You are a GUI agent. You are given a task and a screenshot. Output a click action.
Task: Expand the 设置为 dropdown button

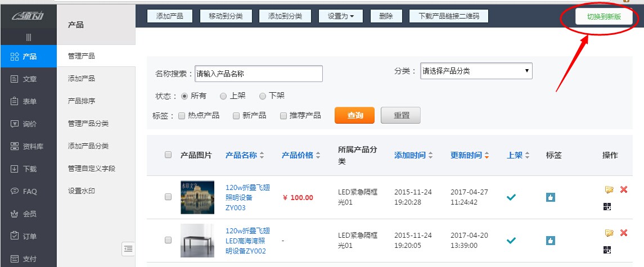[340, 16]
